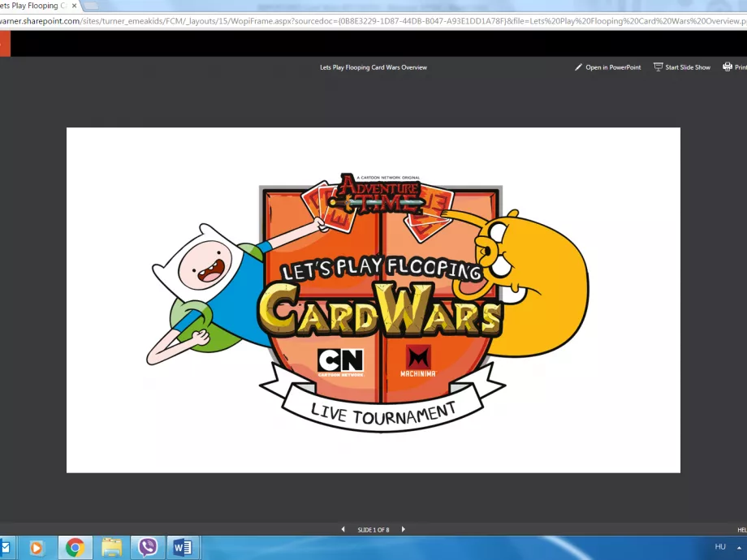The height and width of the screenshot is (560, 747).
Task: Click the HU language indicator
Action: click(720, 546)
